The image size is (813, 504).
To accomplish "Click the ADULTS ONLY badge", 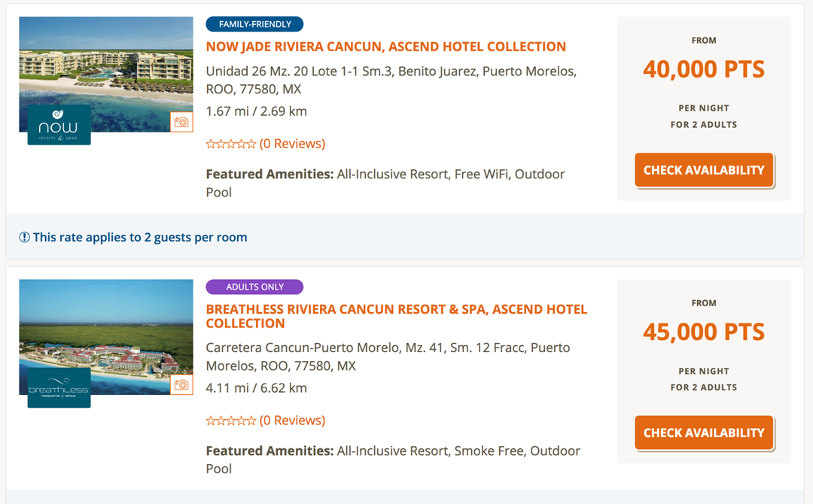I will (x=254, y=287).
